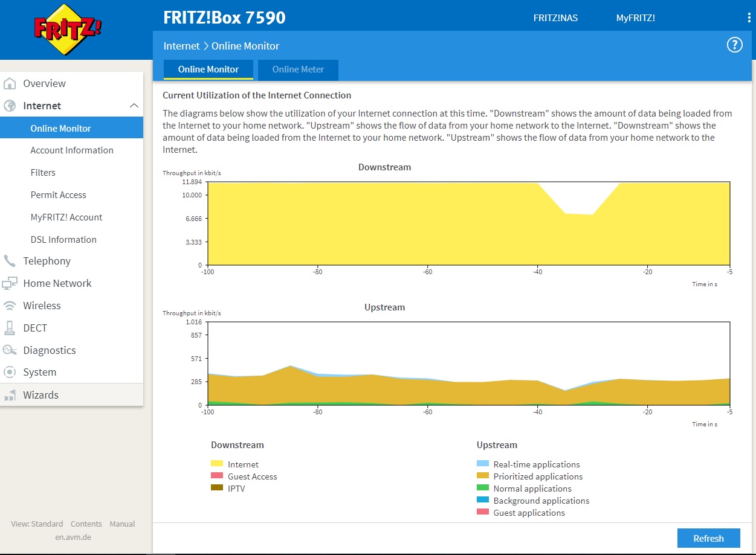Click the View: Standard link
Viewport: 756px width, 555px height.
tap(37, 524)
